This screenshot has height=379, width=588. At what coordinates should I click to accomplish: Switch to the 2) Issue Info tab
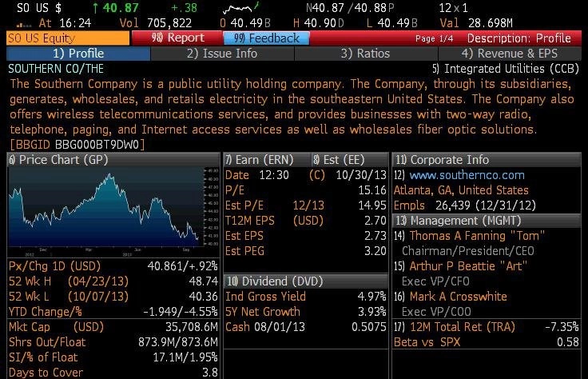coord(222,54)
